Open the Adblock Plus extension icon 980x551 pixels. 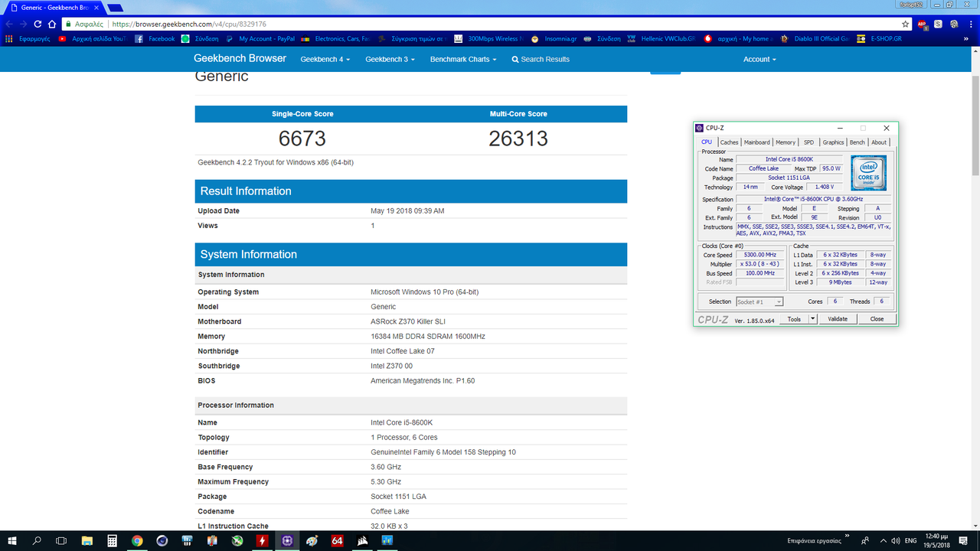pyautogui.click(x=923, y=24)
